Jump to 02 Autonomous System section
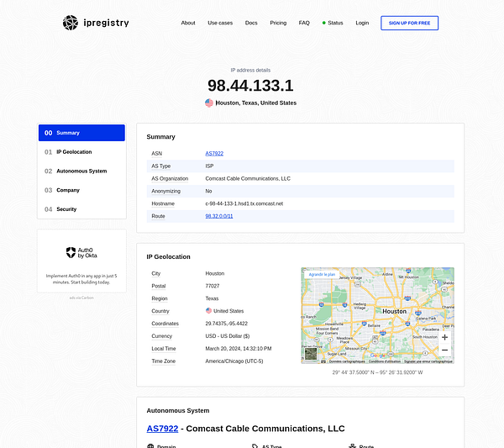 (81, 171)
